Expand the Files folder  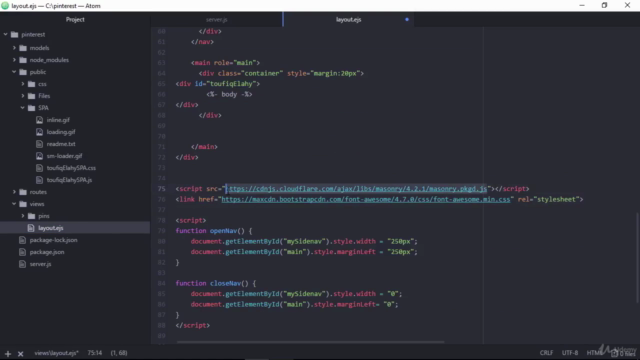pos(23,96)
